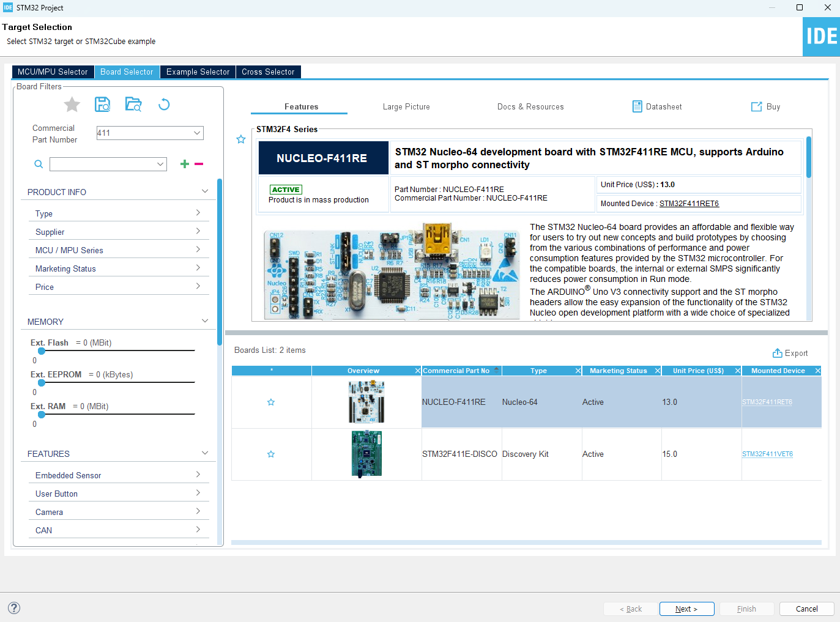
Task: Click the large Nucleo board picture in details
Action: point(392,272)
